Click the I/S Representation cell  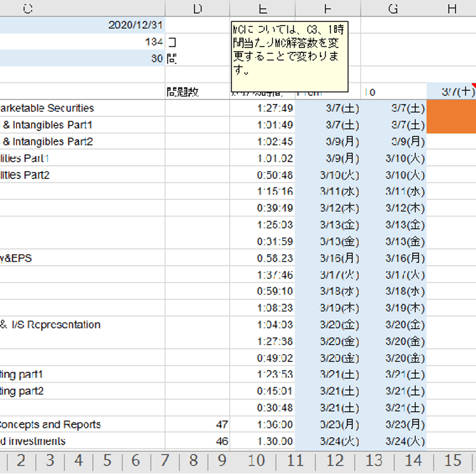click(82, 324)
